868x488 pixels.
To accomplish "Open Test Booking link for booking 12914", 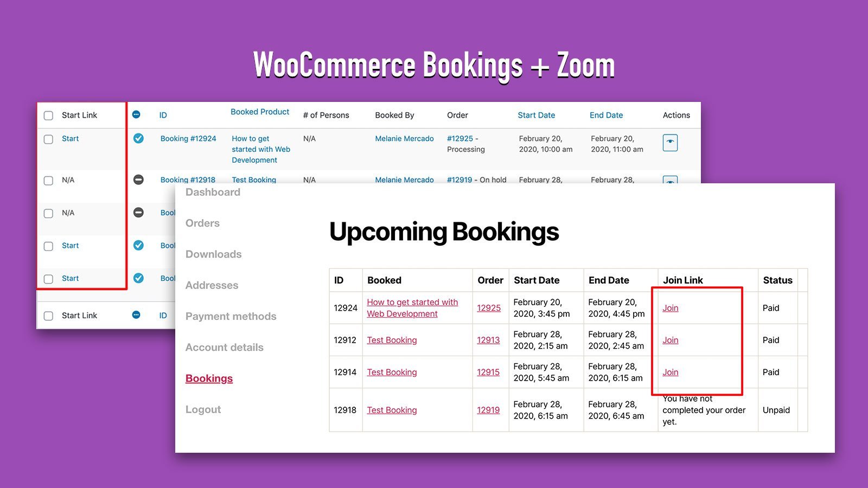I will [392, 372].
